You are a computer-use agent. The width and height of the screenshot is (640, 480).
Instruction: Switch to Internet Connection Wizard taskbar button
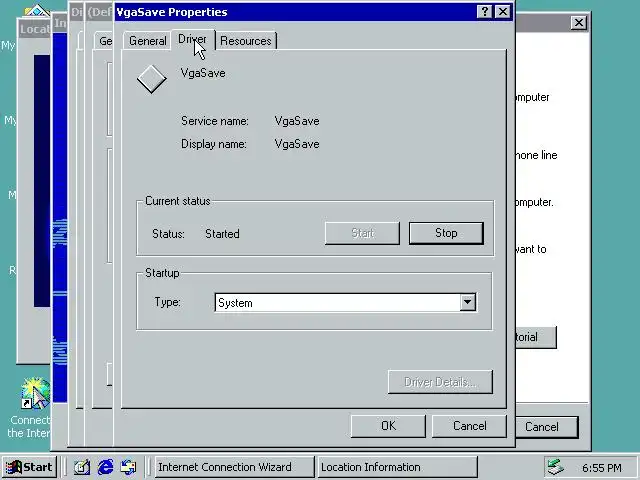pos(235,467)
